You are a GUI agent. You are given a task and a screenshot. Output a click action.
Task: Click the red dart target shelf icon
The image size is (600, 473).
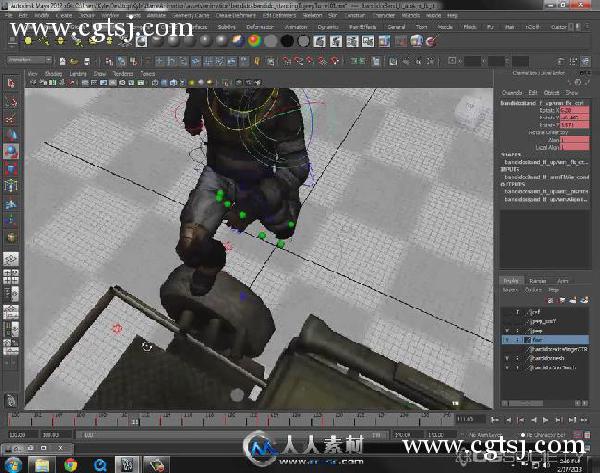coord(432,41)
